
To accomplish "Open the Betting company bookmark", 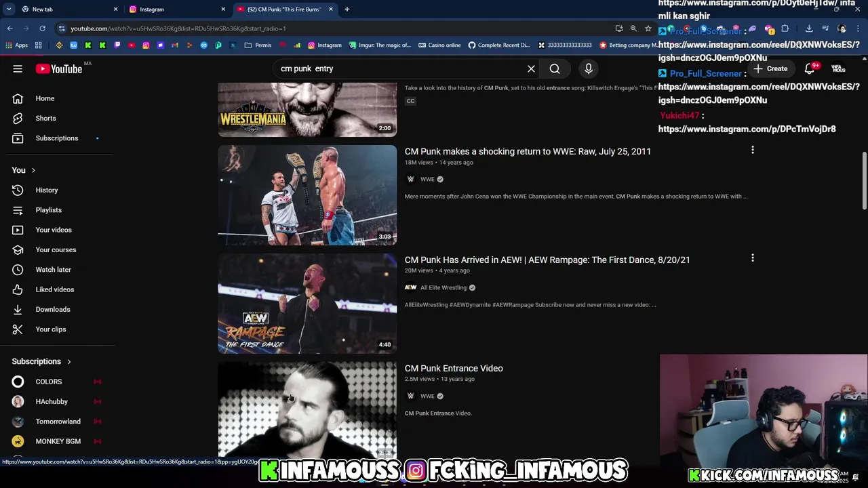I will pyautogui.click(x=627, y=45).
